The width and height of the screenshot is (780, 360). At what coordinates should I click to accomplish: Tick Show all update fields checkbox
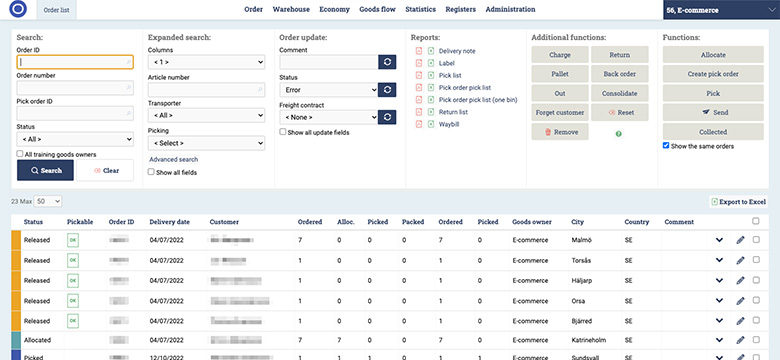283,132
